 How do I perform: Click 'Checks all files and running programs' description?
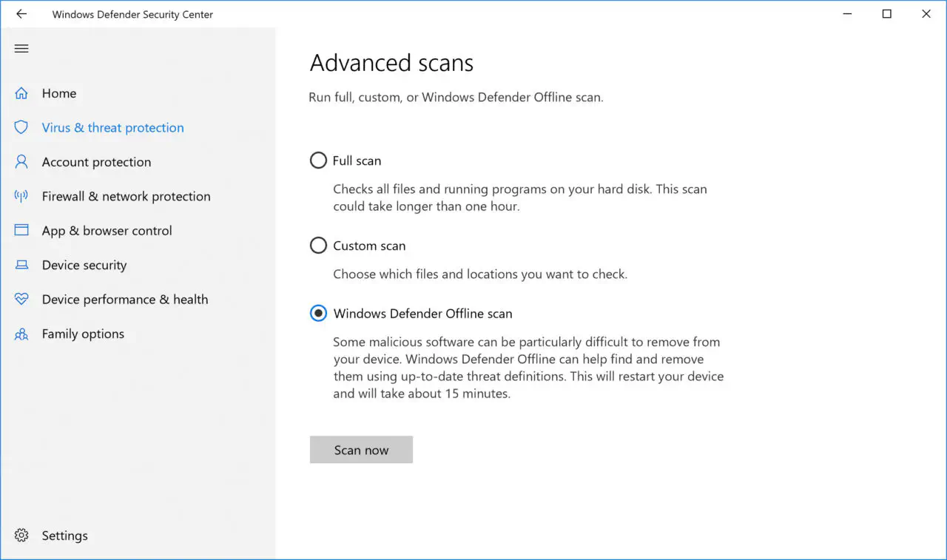(x=520, y=198)
